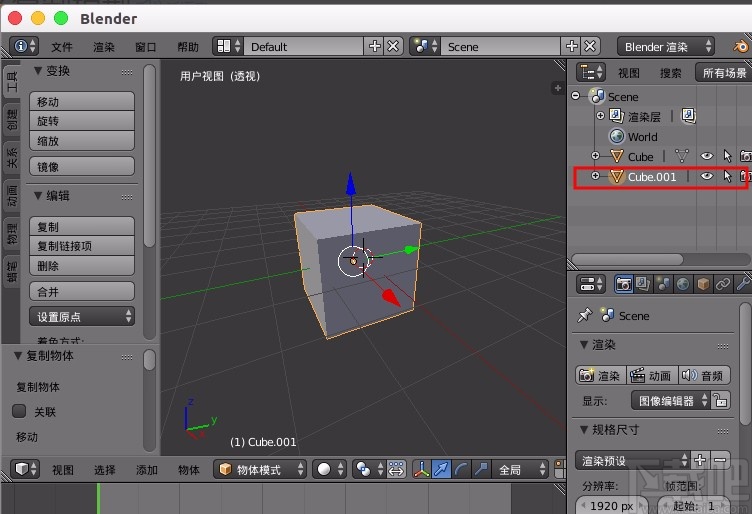Viewport: 752px width, 514px height.
Task: Open the Info editor type selector icon
Action: pos(24,47)
